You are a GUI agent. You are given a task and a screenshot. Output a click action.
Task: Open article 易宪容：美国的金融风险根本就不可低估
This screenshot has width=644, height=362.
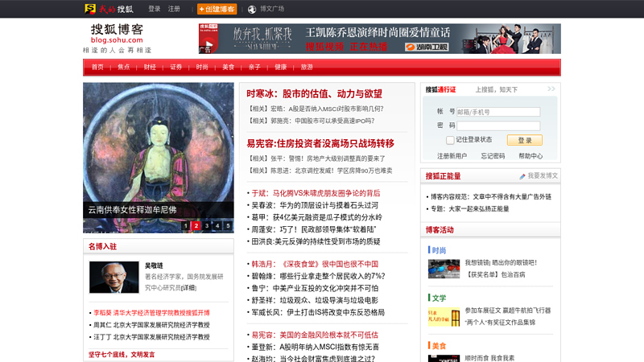[315, 335]
